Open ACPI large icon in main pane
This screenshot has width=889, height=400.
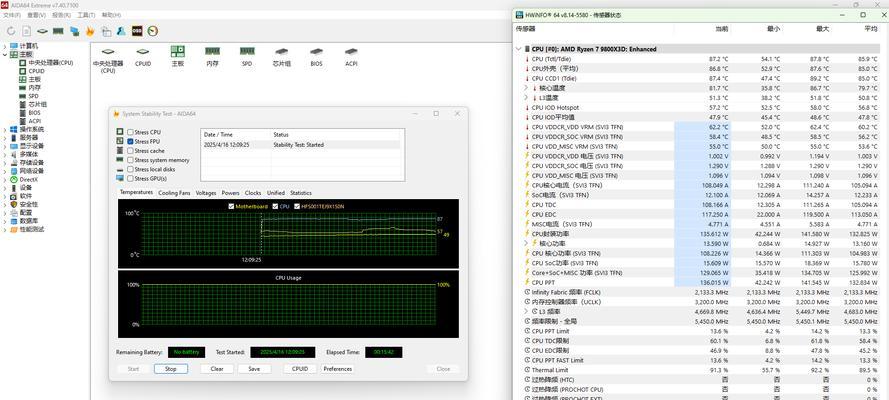[x=351, y=57]
